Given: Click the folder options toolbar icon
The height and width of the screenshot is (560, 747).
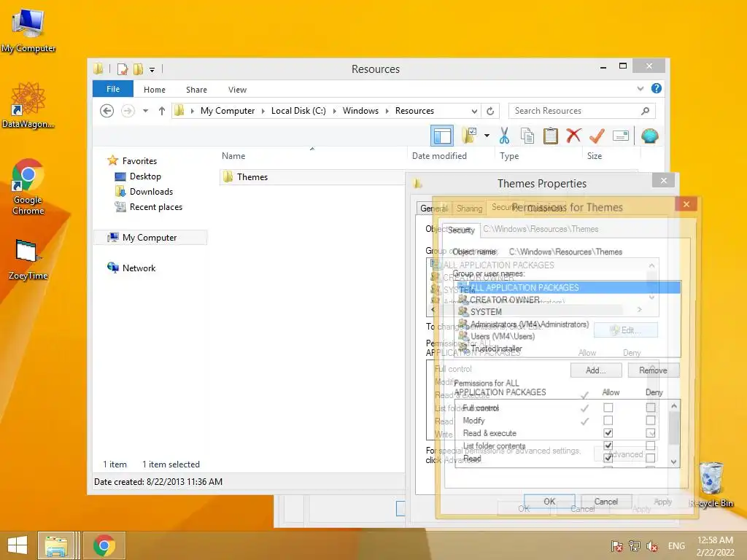Looking at the screenshot, I should tap(469, 136).
